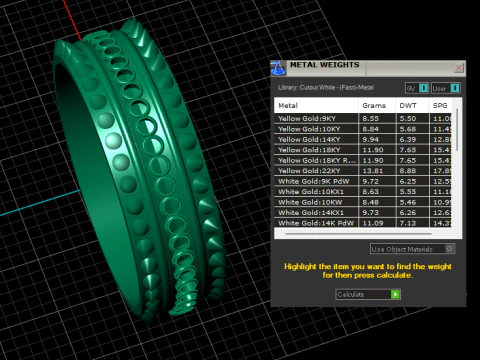Click the 5.50 DWT value

coord(408,118)
